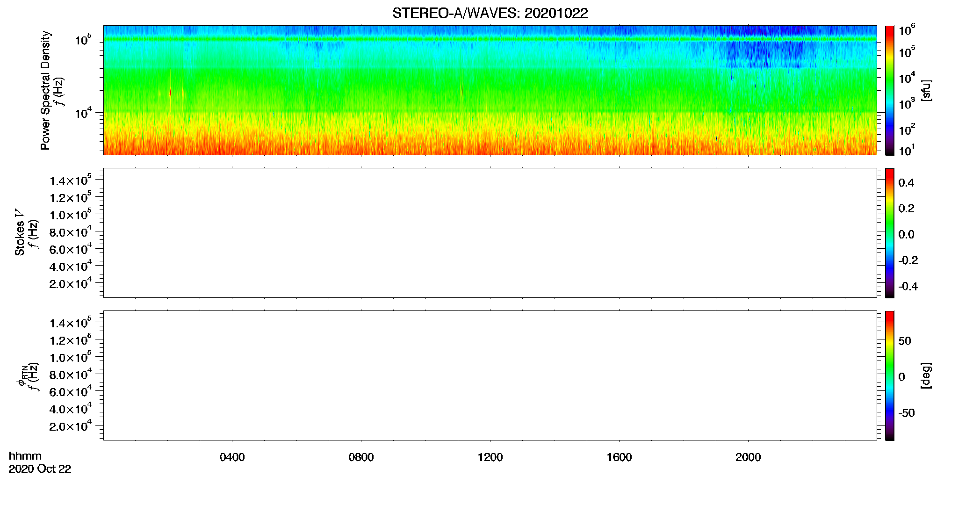Viewport: 980px width, 505px height.
Task: Click the [deg] unit label
Action: [x=926, y=375]
